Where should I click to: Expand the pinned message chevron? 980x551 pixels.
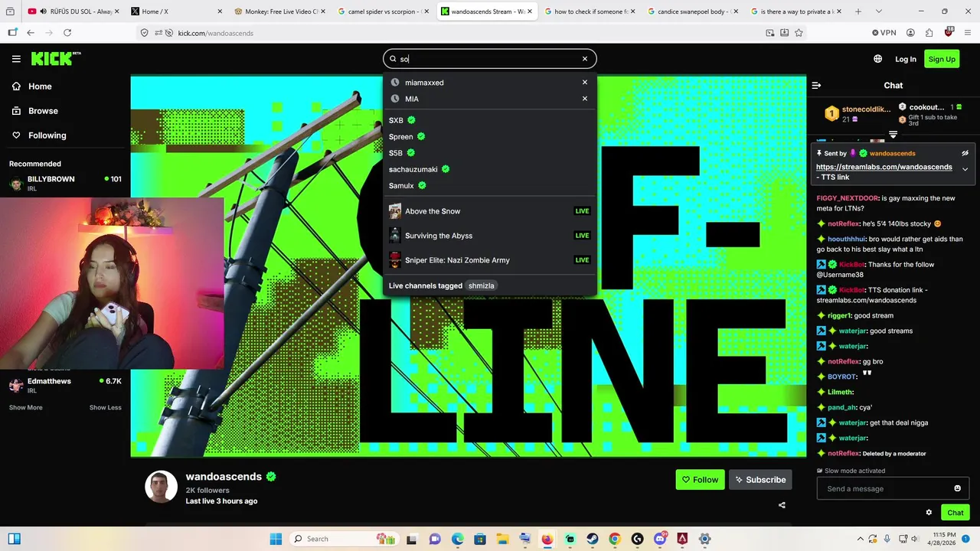[965, 169]
